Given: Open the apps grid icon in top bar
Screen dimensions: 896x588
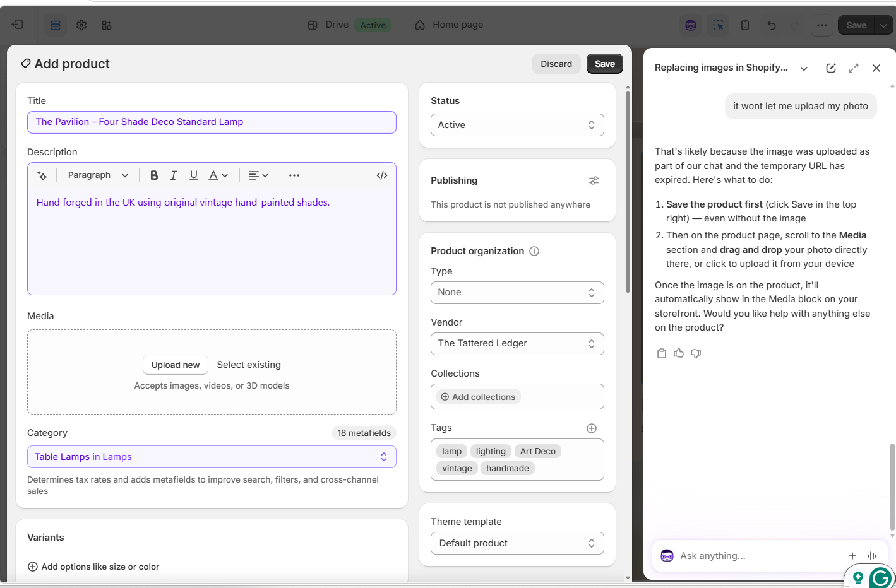Looking at the screenshot, I should tap(107, 25).
